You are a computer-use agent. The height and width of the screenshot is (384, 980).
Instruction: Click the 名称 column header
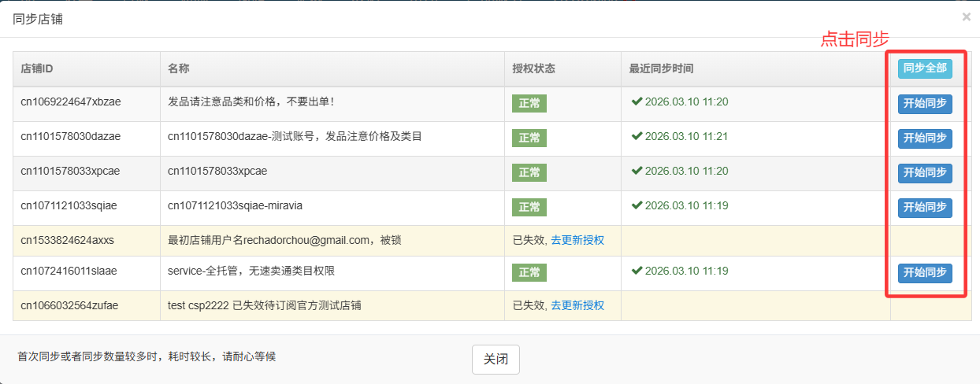pyautogui.click(x=179, y=68)
